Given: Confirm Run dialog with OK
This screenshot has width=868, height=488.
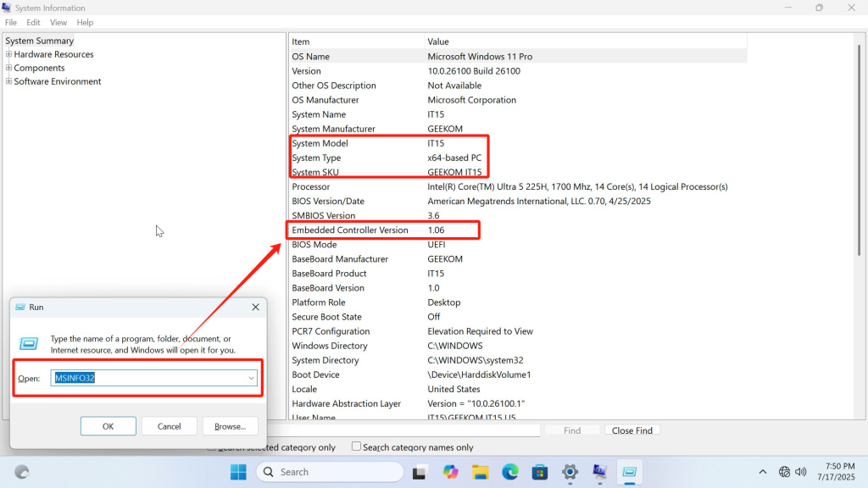Looking at the screenshot, I should (108, 426).
